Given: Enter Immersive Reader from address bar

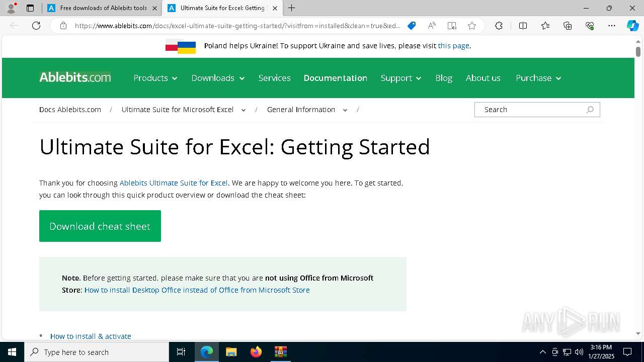Looking at the screenshot, I should 452,26.
